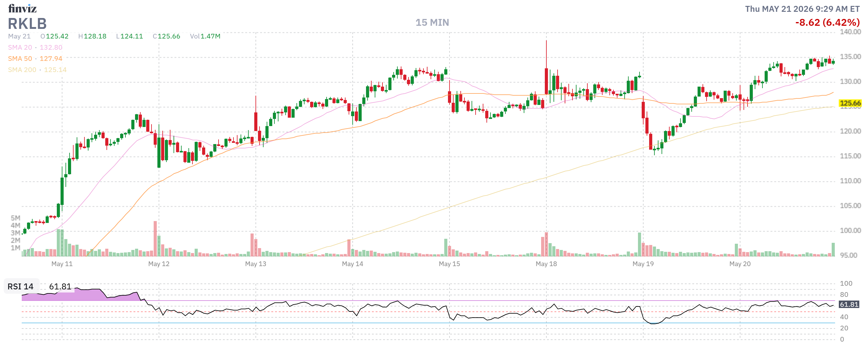Click the RKLB ticker symbol
The width and height of the screenshot is (868, 349).
click(27, 24)
